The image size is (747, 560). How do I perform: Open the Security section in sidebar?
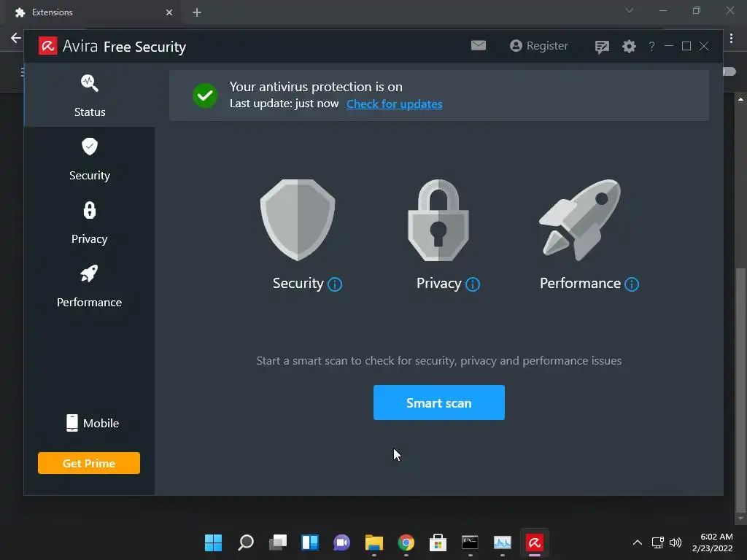[x=90, y=159]
